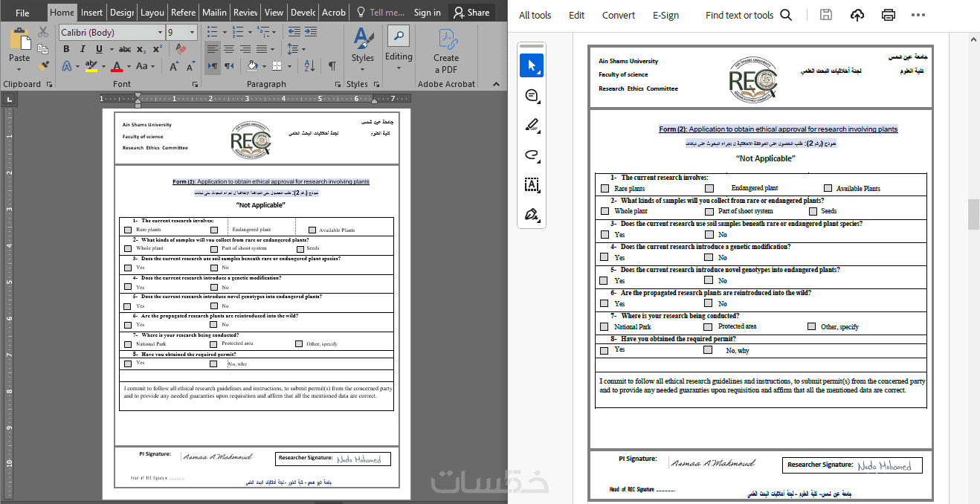Toggle Italic formatting in Word
Image resolution: width=980 pixels, height=504 pixels.
[x=83, y=49]
